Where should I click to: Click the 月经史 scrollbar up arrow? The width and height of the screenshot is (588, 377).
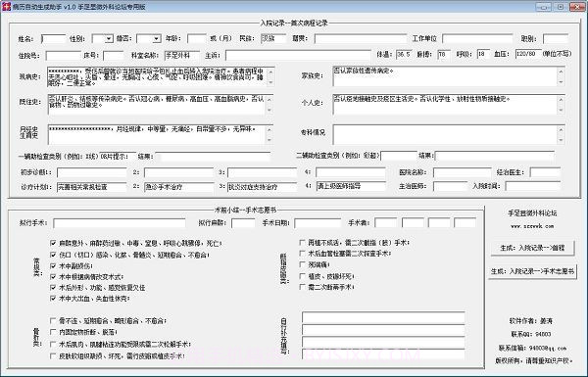[269, 129]
